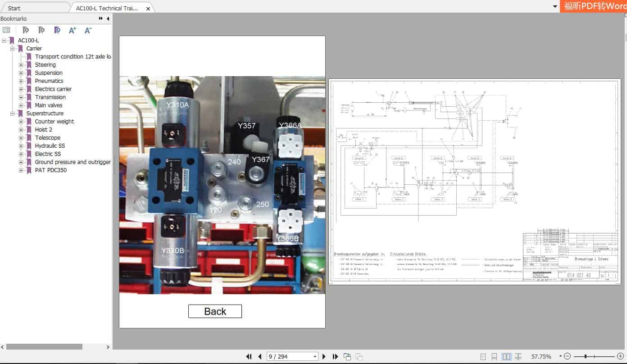Open the bookmark options icon in Bookmarks panel
The width and height of the screenshot is (627, 364).
[x=6, y=30]
